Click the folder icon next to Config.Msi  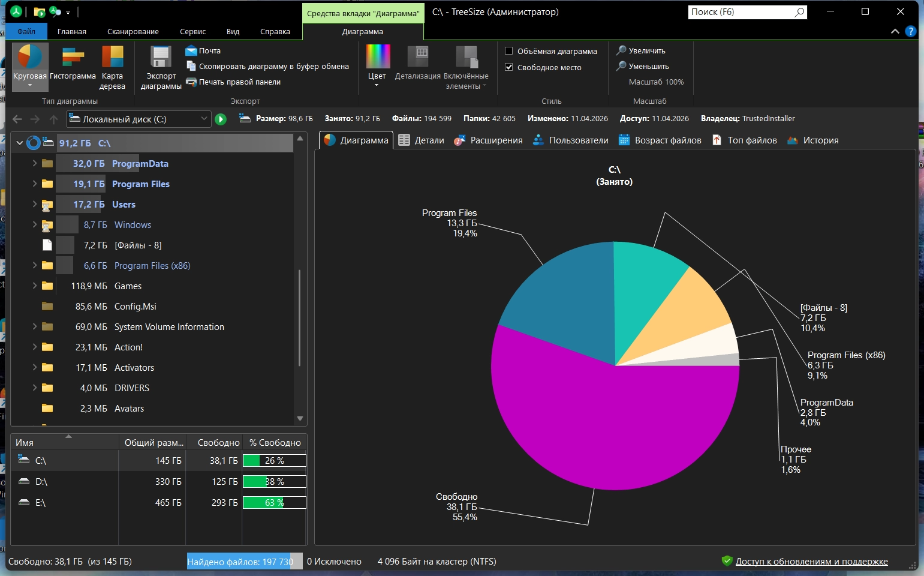point(47,306)
